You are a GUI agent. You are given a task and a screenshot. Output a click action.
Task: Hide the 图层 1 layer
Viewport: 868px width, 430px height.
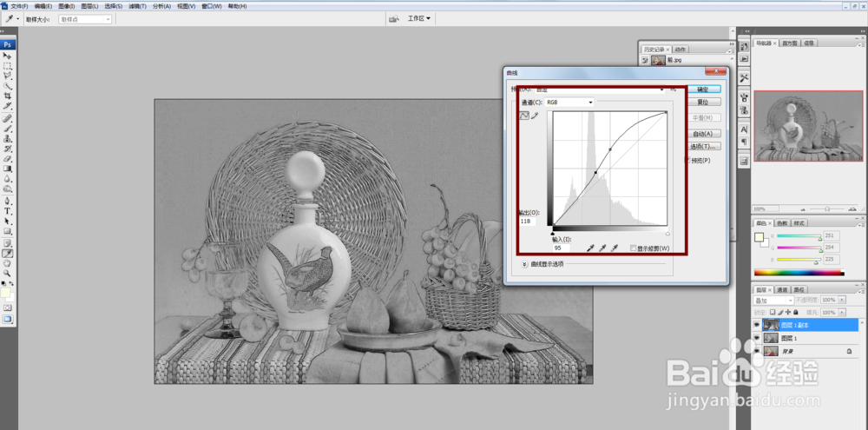(757, 338)
